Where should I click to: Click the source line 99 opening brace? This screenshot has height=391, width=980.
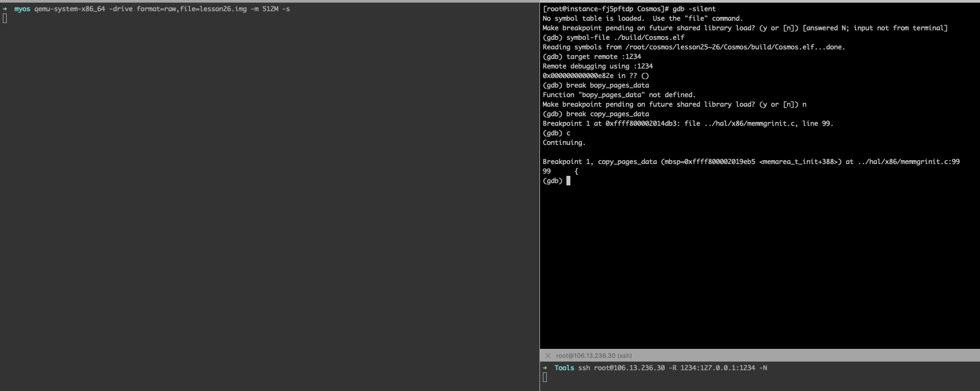(x=576, y=171)
